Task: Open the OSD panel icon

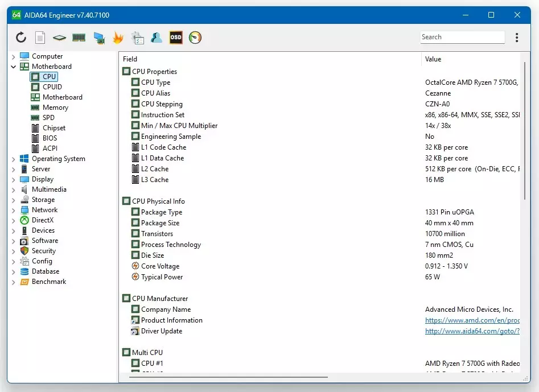Action: point(176,38)
